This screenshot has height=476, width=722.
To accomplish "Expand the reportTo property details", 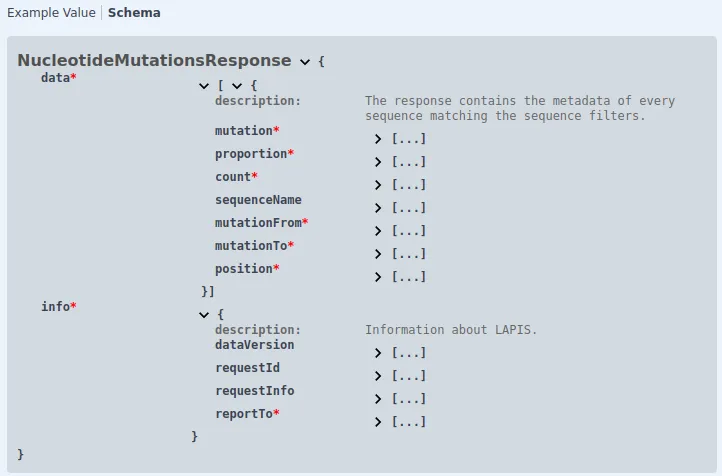I will point(378,422).
